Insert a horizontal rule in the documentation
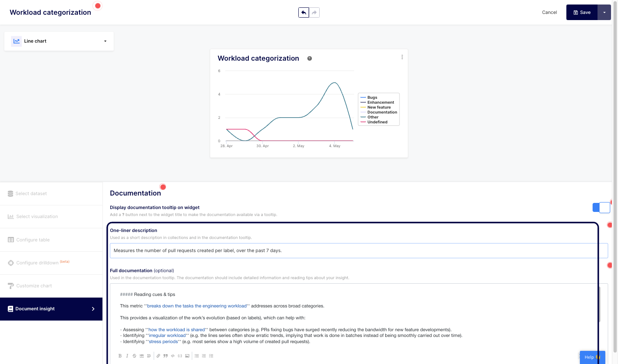 tap(141, 356)
